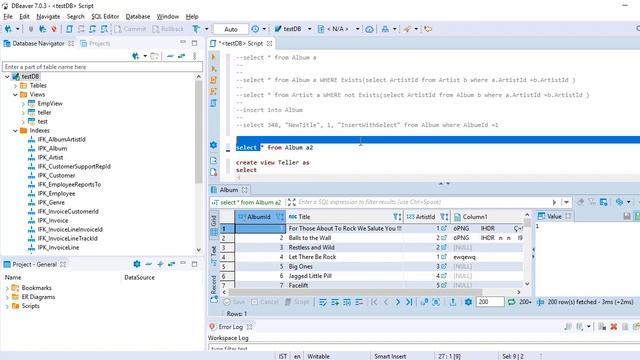Open the custom filters icon in results panel
This screenshot has width=640, height=360.
tap(604, 202)
